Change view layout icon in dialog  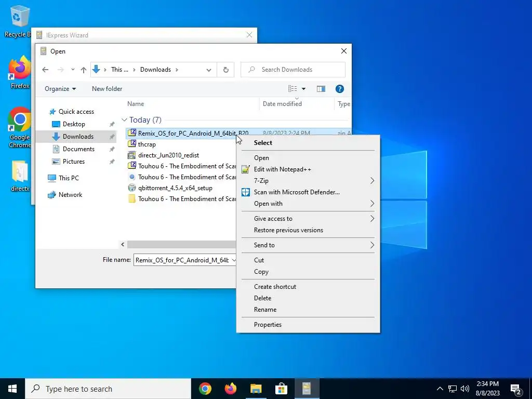coord(292,89)
